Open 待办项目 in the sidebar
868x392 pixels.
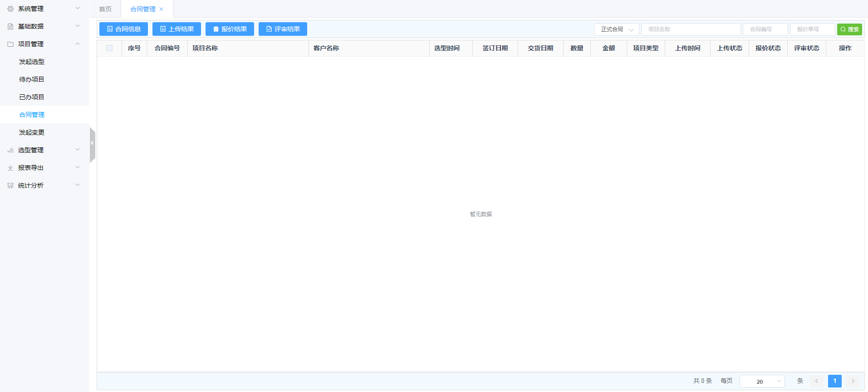32,79
